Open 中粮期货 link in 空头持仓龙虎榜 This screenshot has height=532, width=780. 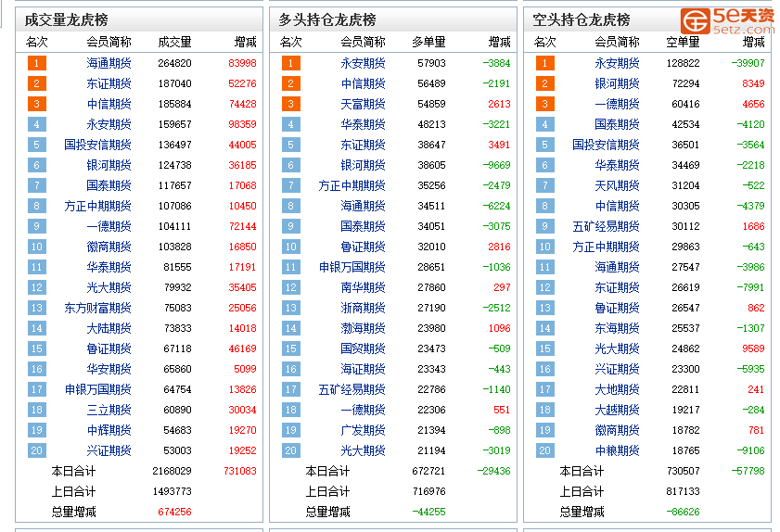click(x=618, y=450)
